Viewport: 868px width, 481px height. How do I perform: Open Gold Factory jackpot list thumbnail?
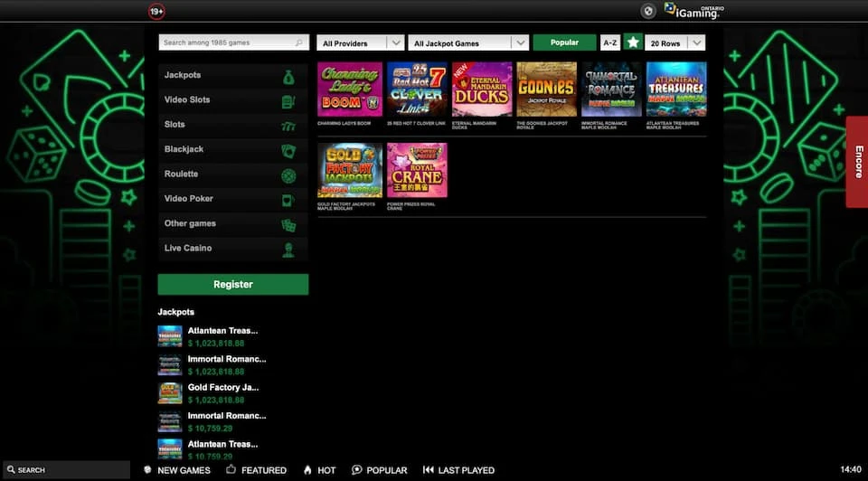pos(170,393)
